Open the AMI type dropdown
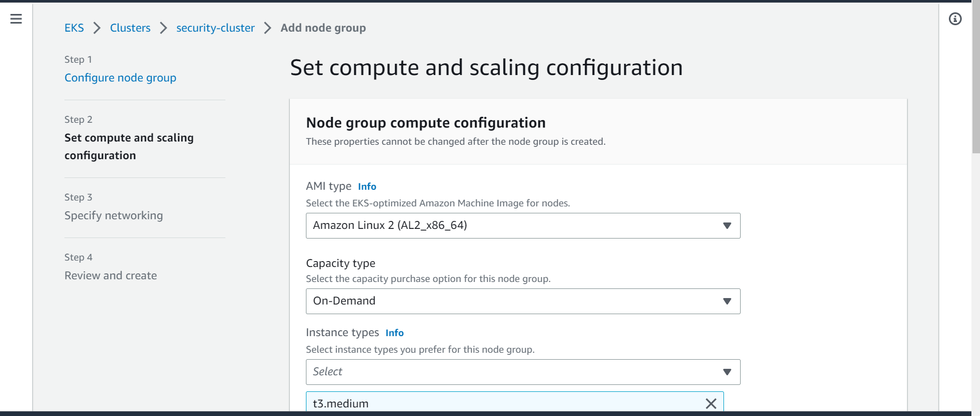The height and width of the screenshot is (416, 980). point(523,226)
